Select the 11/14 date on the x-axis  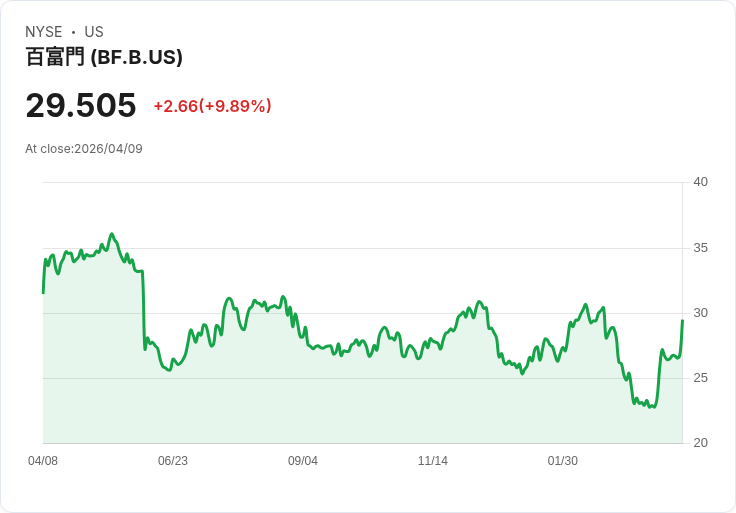pos(433,461)
